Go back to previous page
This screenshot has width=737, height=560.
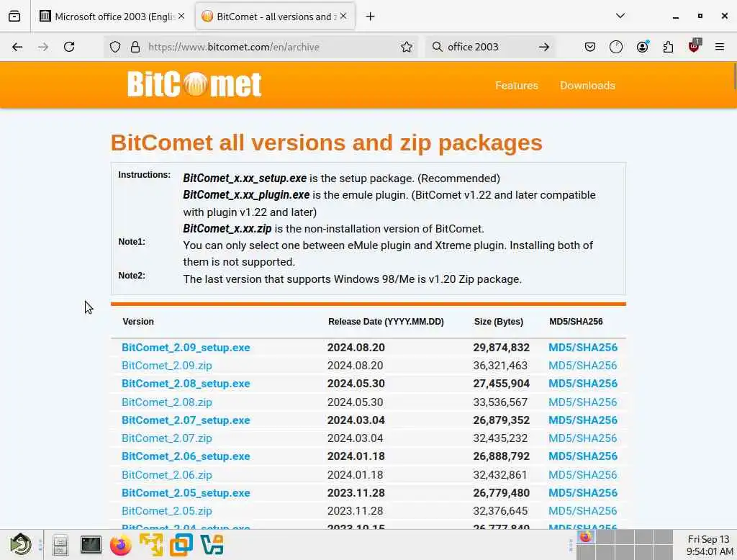(17, 47)
